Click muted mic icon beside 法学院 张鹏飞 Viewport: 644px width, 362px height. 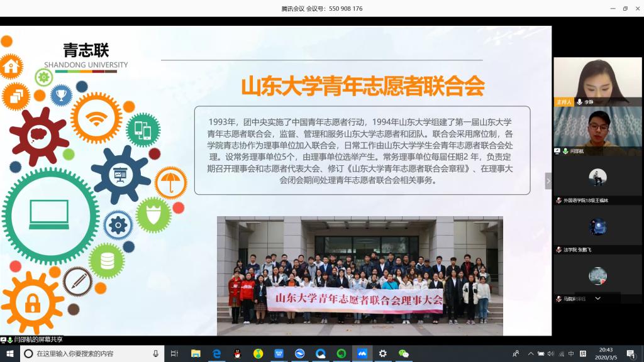pyautogui.click(x=558, y=250)
